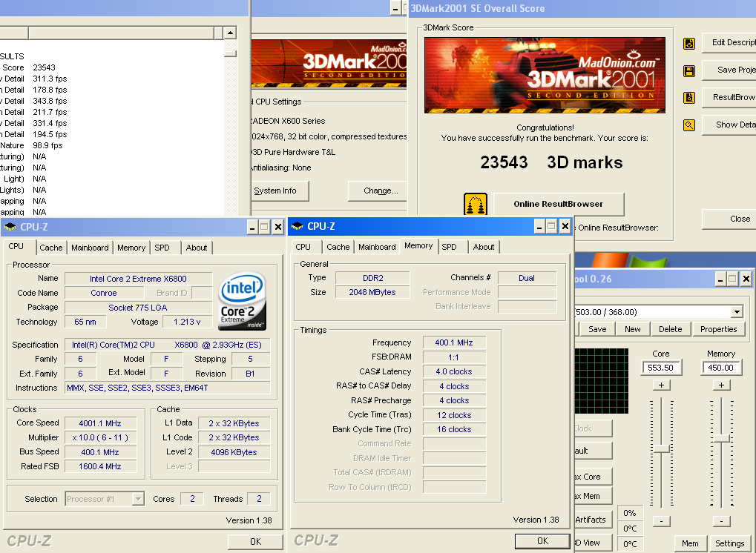Click the Show Details magnifier icon
The image size is (756, 553).
(689, 125)
